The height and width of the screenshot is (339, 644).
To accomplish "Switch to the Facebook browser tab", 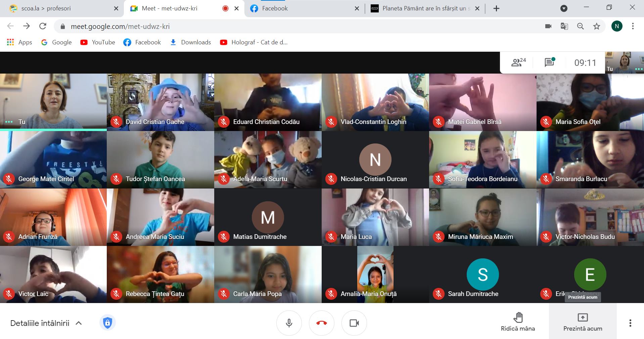I will [x=302, y=9].
